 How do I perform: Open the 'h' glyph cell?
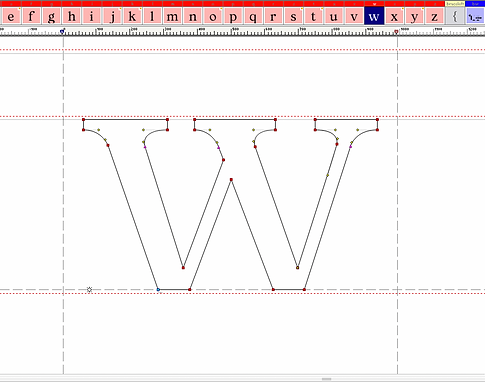72,16
